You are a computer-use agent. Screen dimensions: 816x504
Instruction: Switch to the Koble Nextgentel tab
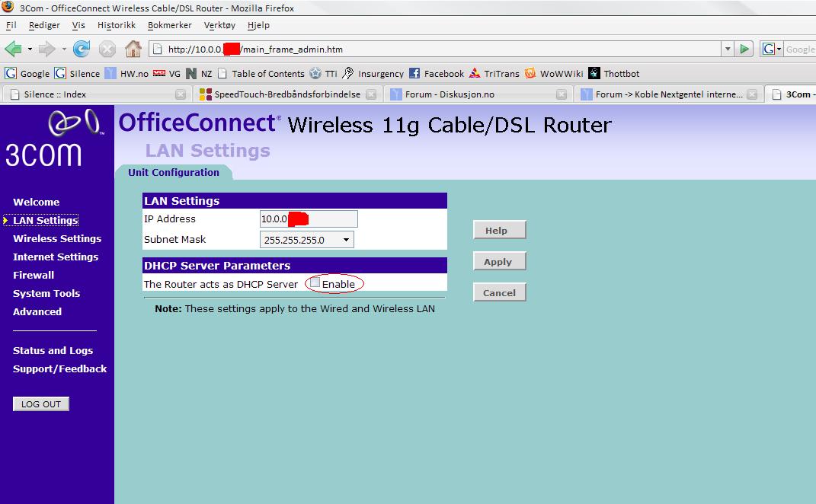click(x=668, y=94)
